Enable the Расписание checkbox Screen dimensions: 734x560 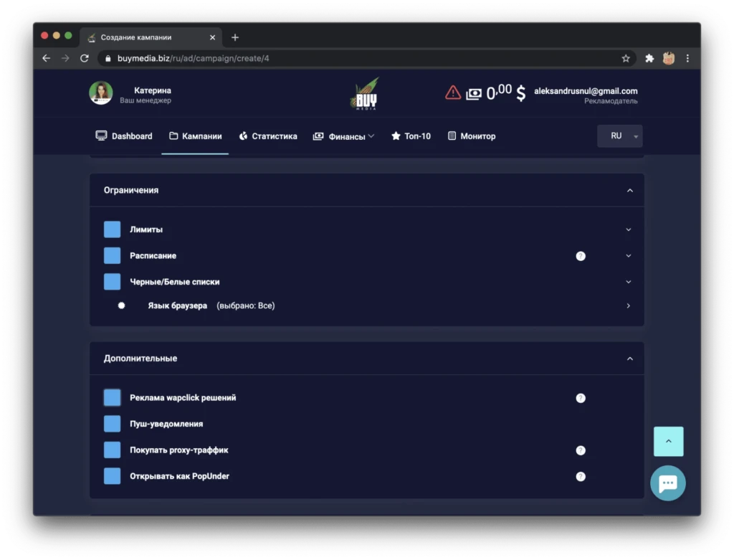click(112, 256)
